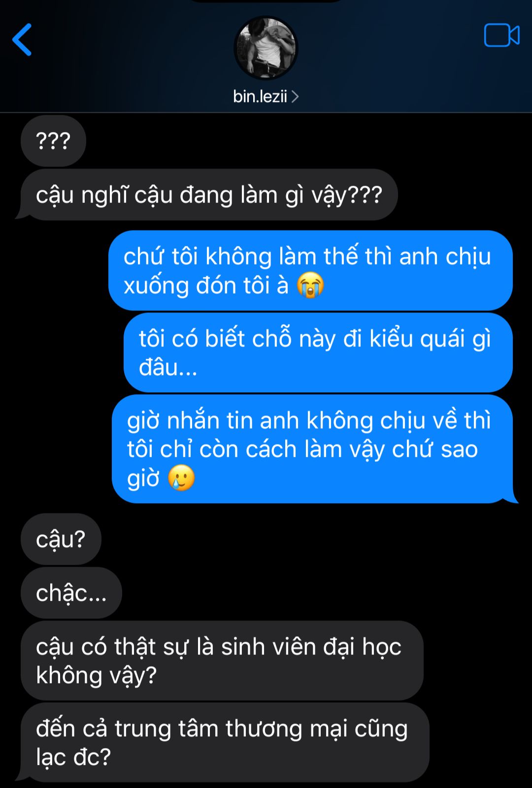This screenshot has height=788, width=532.
Task: Start a video call with bin.lezii
Action: [501, 35]
